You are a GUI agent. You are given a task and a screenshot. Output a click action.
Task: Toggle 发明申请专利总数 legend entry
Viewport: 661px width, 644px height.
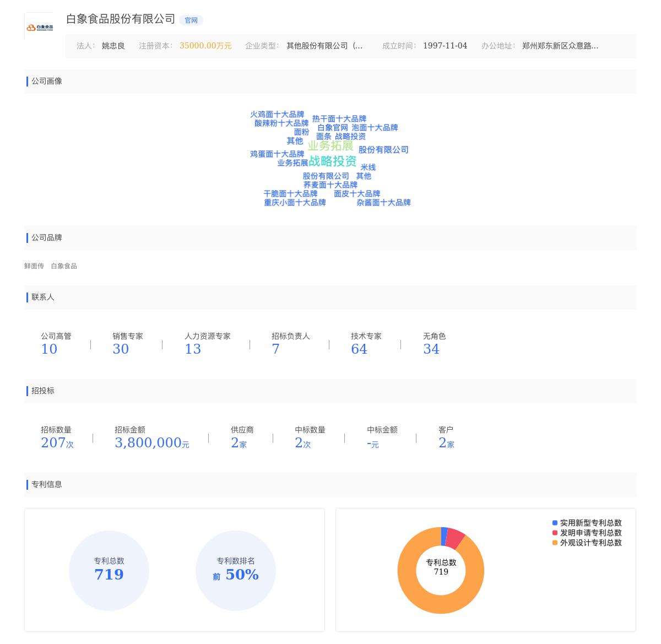(587, 533)
